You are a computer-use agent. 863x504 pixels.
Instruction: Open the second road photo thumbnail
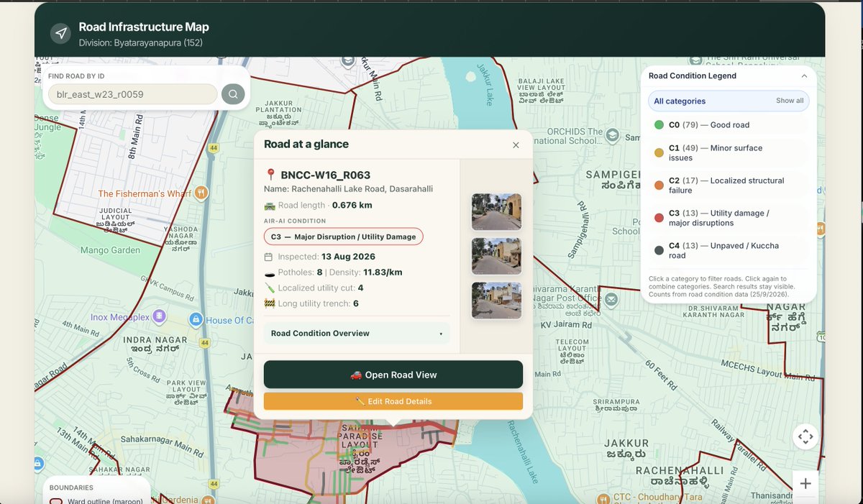[x=496, y=256]
